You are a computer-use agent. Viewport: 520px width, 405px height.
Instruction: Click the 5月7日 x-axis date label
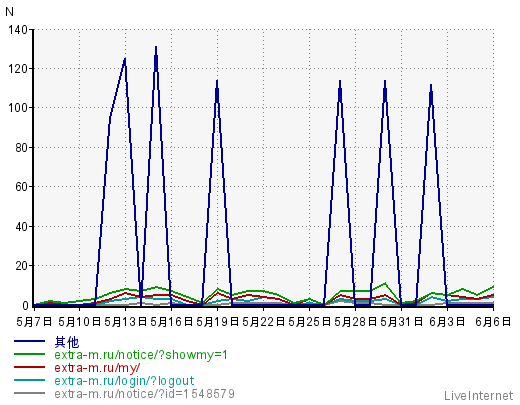[x=34, y=321]
